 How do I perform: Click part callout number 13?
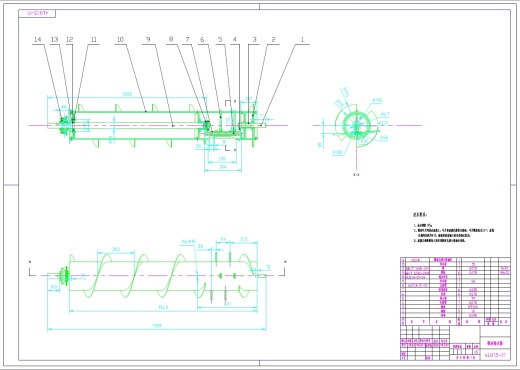54,39
